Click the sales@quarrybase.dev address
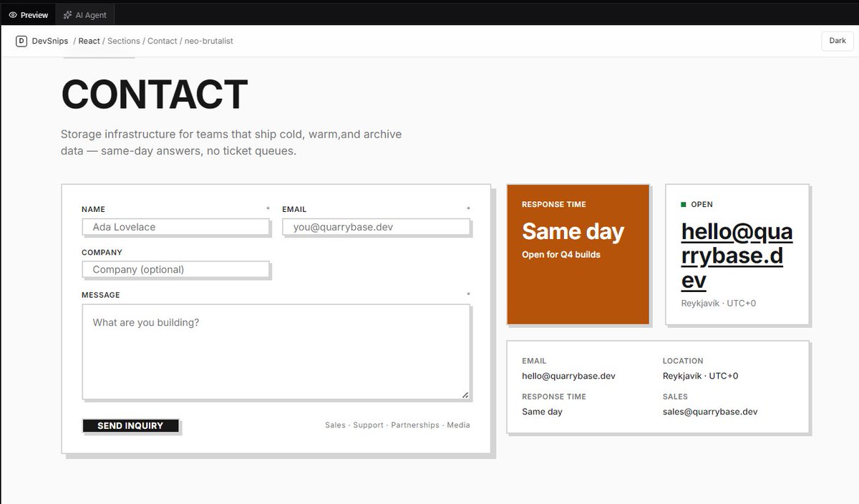The width and height of the screenshot is (859, 504). coord(710,412)
